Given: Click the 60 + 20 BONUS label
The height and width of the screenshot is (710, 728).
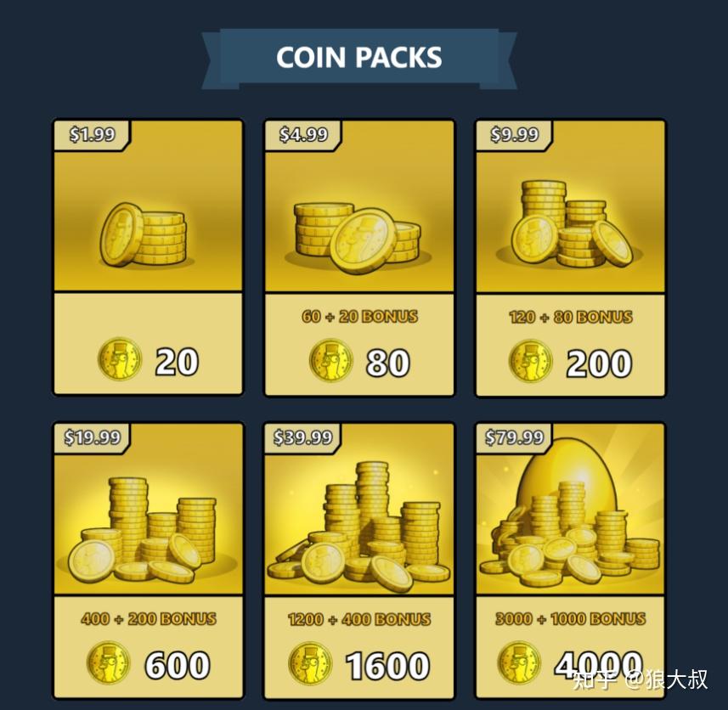Looking at the screenshot, I should [359, 317].
